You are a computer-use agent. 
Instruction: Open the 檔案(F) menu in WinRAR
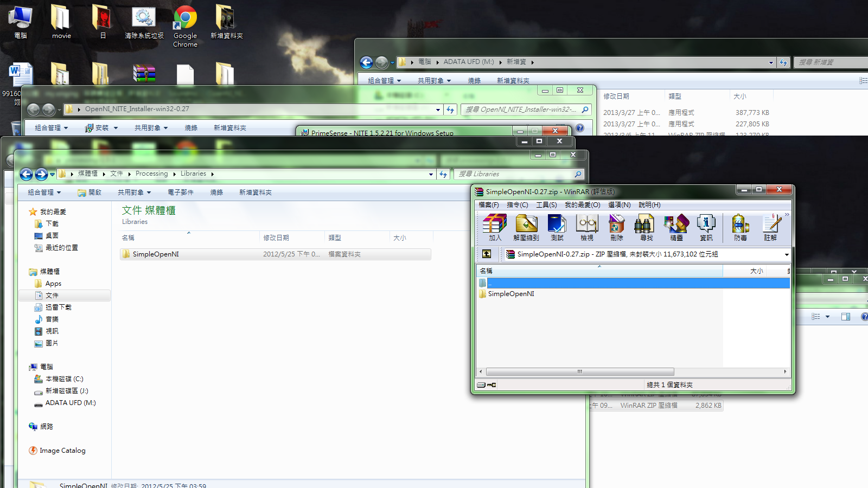tap(488, 205)
